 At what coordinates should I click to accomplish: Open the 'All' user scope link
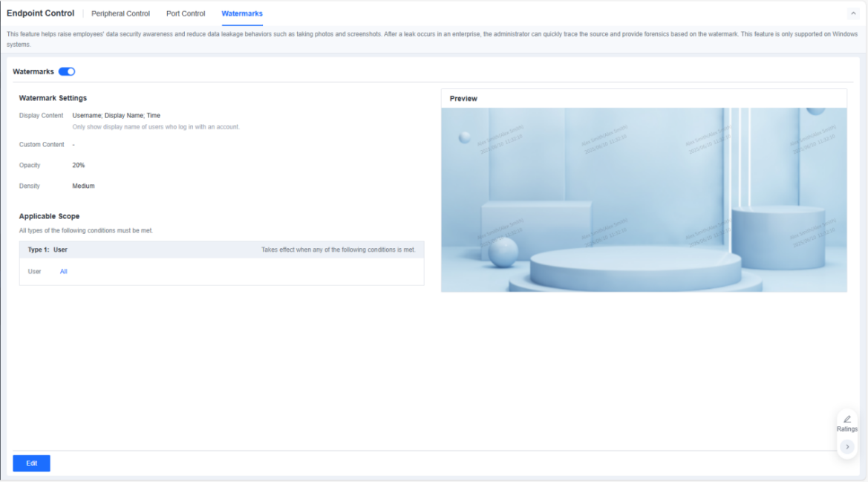click(x=64, y=272)
